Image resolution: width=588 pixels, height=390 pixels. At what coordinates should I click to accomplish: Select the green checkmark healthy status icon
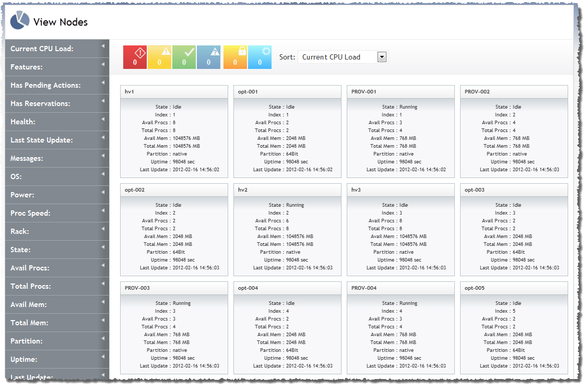184,57
